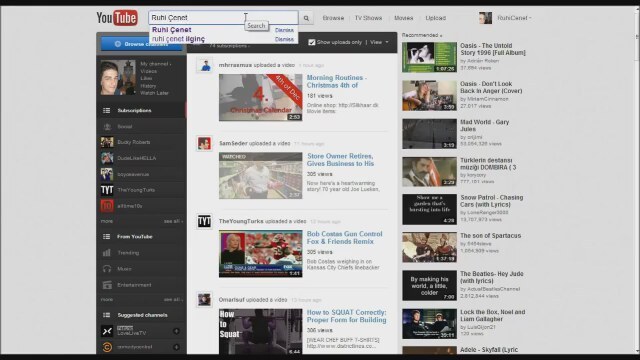Click the Subscriptions list icon
The height and width of the screenshot is (360, 640).
coord(107,111)
